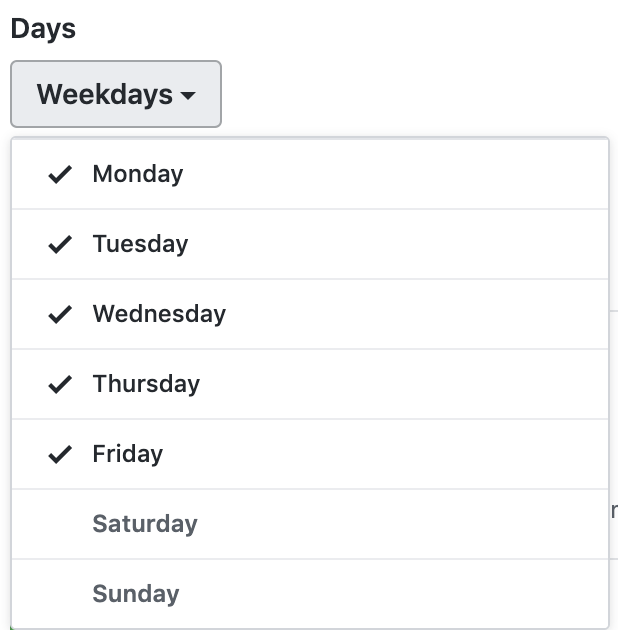Image resolution: width=618 pixels, height=630 pixels.
Task: Click the tick icon beside Thursday
Action: 60,384
